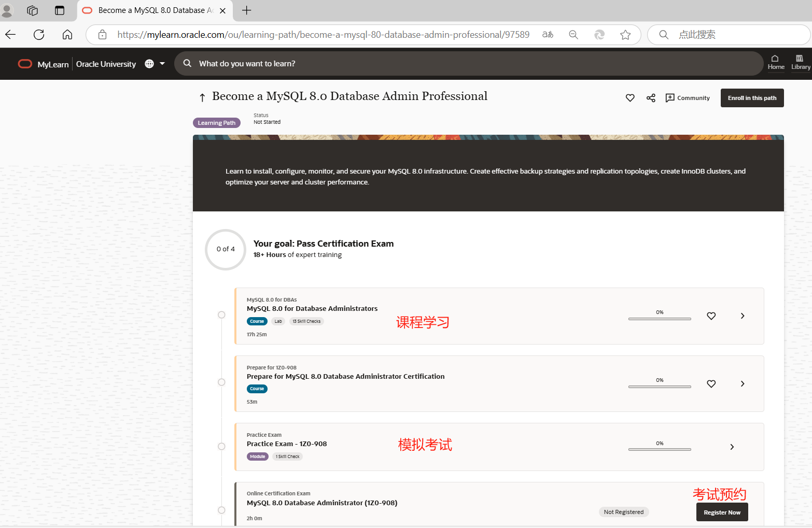
Task: Favorite the Prepare for 1Z0-908 course heart
Action: pyautogui.click(x=711, y=383)
